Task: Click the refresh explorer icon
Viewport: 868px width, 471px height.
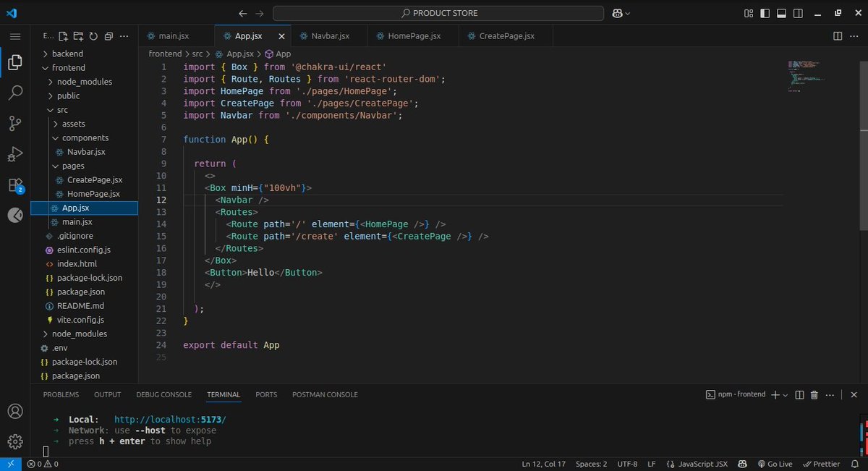Action: click(93, 35)
